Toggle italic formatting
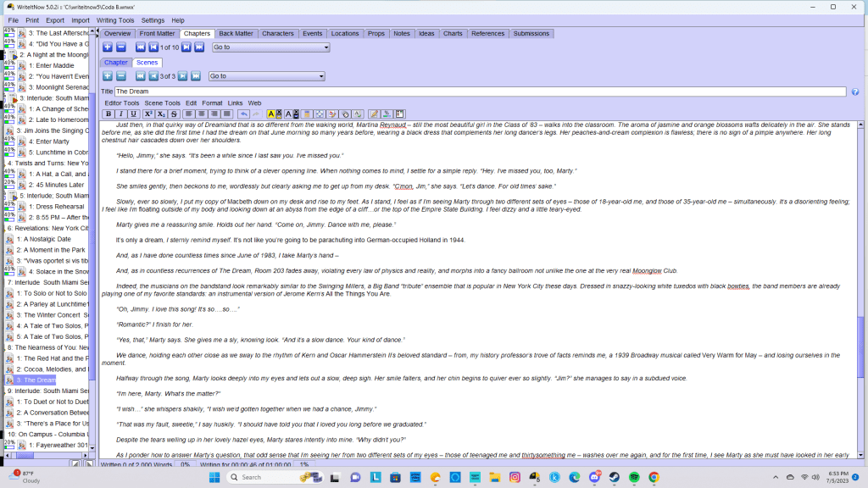 (x=120, y=114)
